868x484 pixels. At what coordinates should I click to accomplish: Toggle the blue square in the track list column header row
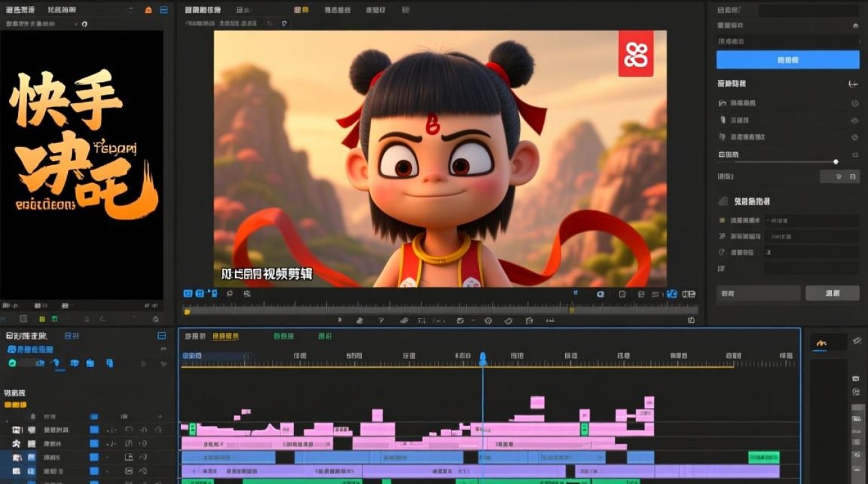click(94, 417)
